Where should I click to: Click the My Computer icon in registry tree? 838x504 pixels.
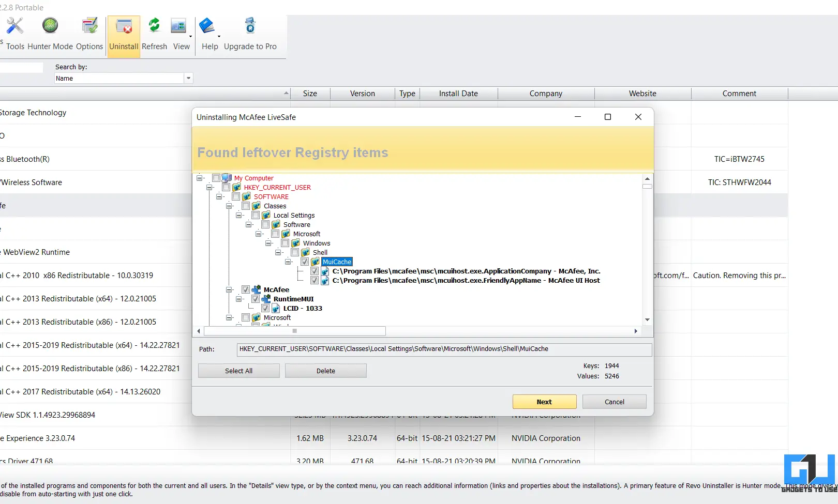(x=227, y=178)
